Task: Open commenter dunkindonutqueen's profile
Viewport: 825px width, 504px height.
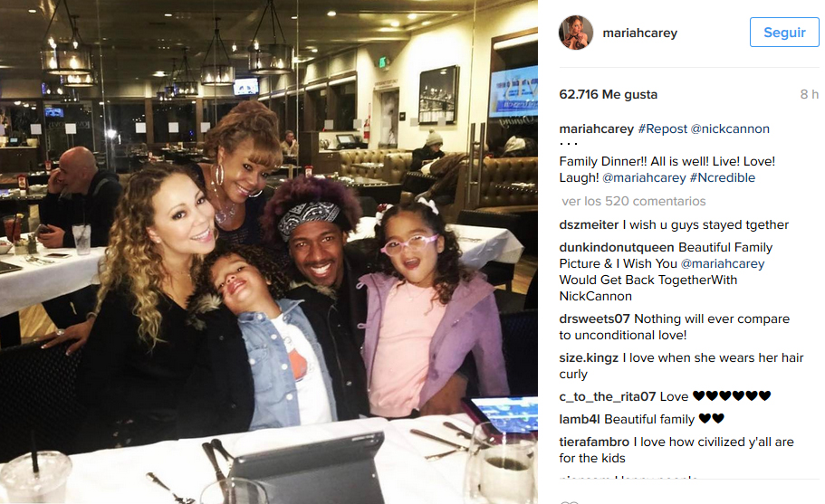Action: 617,248
